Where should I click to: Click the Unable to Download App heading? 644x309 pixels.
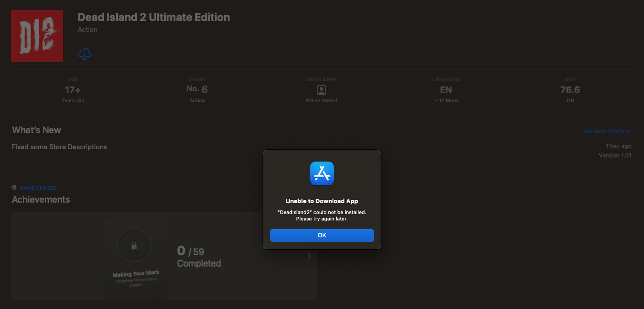[x=322, y=201]
